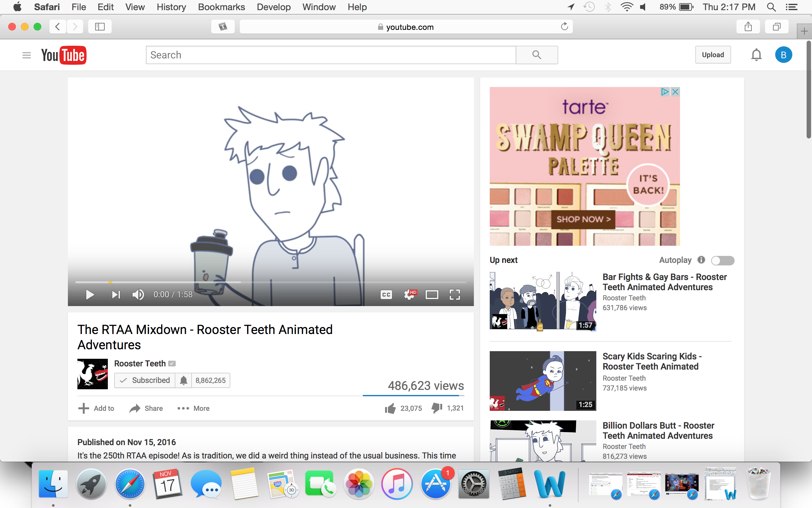
Task: Open player settings gear
Action: 410,295
